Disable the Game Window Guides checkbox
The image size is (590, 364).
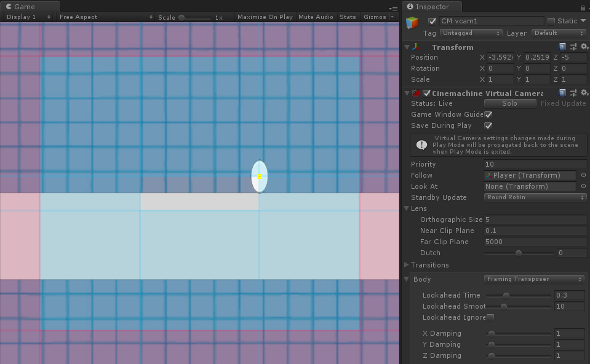[488, 114]
